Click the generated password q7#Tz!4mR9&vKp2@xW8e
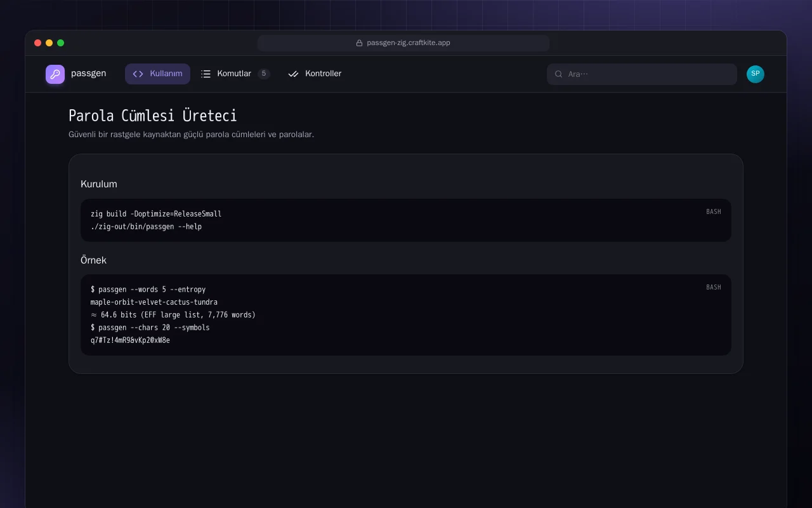The width and height of the screenshot is (812, 508). click(131, 340)
